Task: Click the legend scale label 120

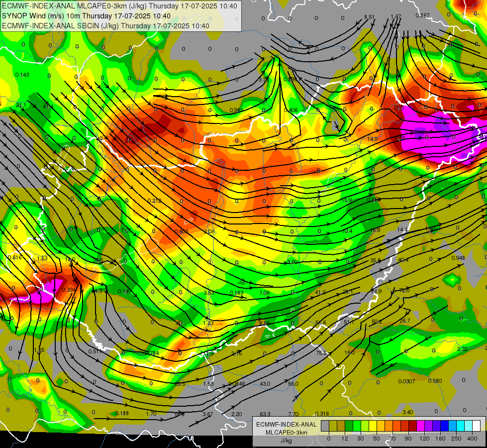Action: [x=424, y=439]
